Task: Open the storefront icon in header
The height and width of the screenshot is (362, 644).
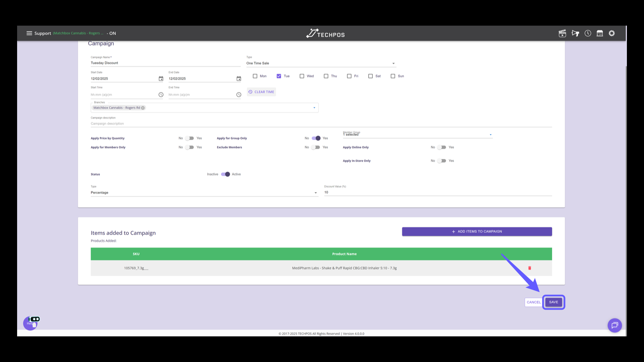Action: tap(600, 33)
